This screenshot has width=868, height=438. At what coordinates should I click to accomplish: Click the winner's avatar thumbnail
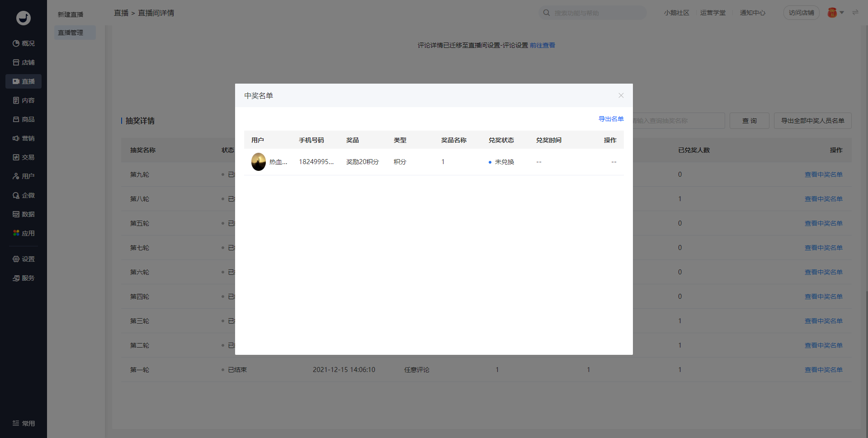[259, 162]
